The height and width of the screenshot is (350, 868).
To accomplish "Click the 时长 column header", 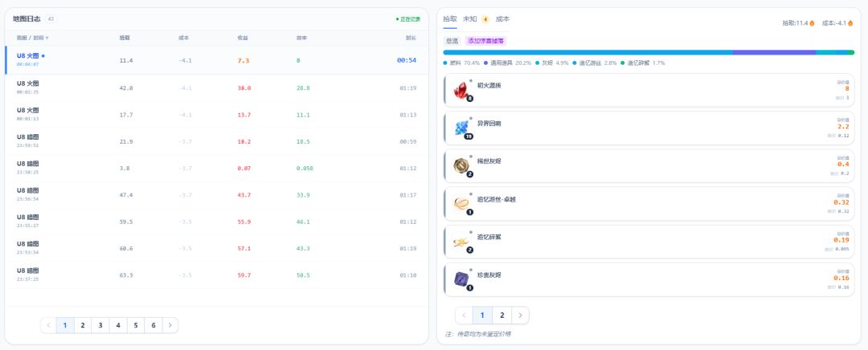I will (x=411, y=39).
